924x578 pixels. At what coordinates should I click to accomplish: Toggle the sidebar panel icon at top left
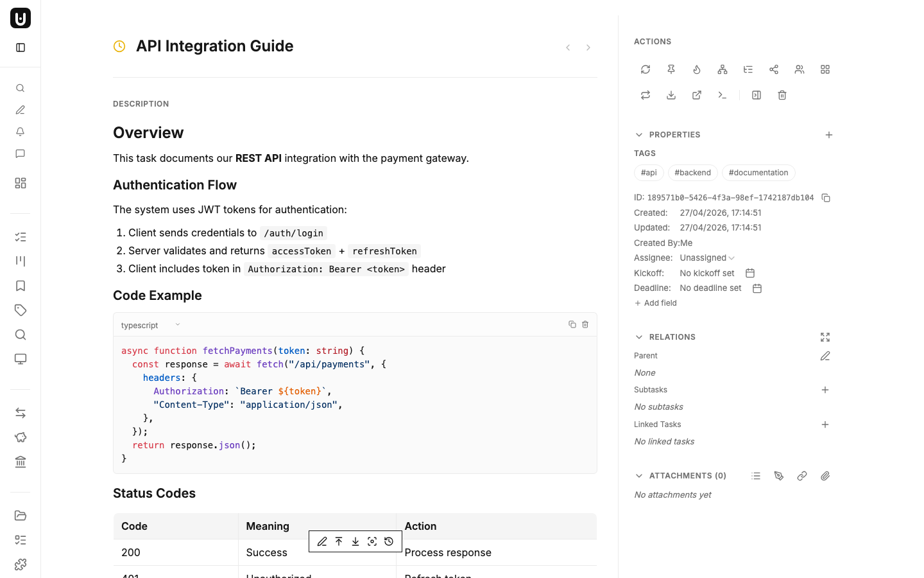pyautogui.click(x=20, y=47)
